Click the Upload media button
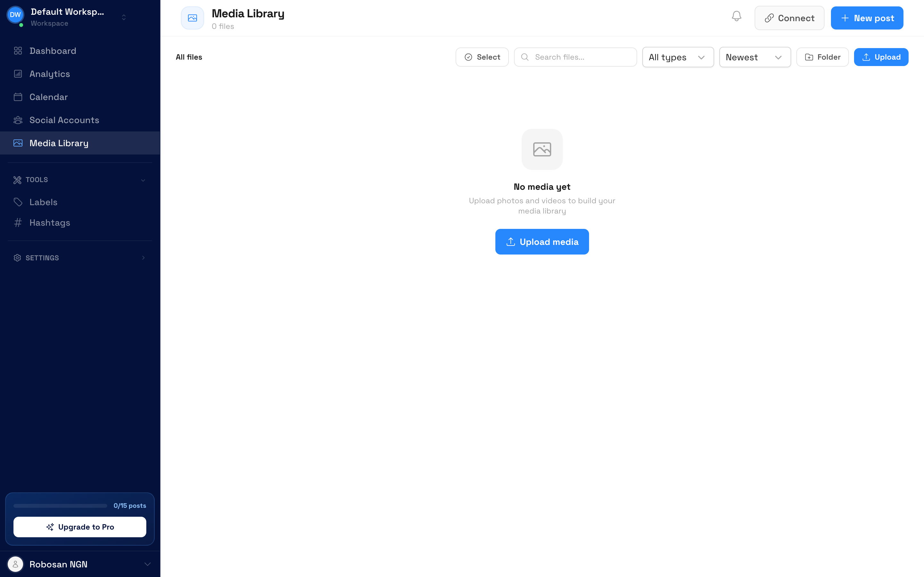The height and width of the screenshot is (577, 924). pos(542,242)
